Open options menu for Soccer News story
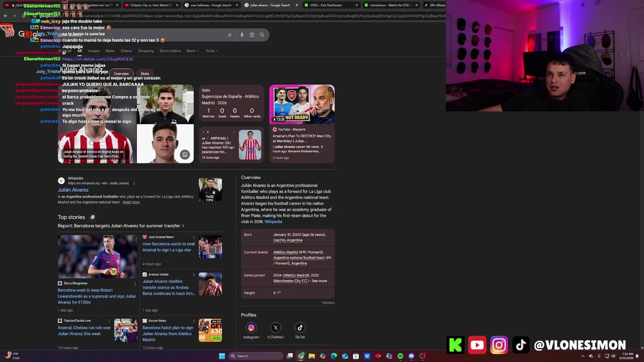 [x=194, y=321]
